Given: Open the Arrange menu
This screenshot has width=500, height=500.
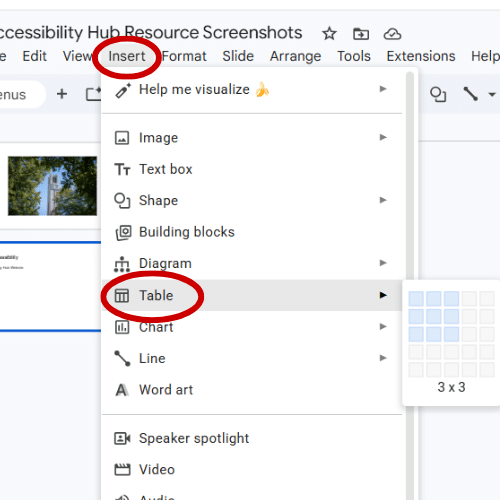Looking at the screenshot, I should click(x=295, y=56).
